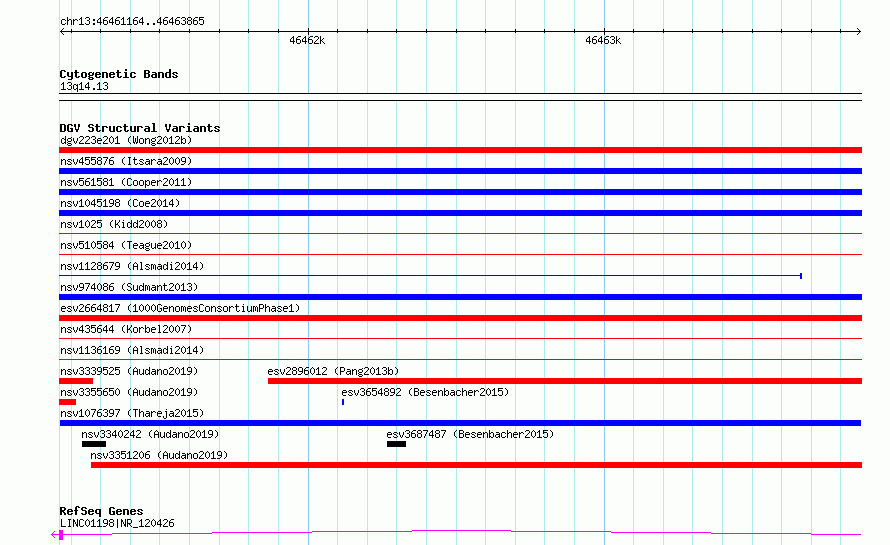Click esv3654892 (Besenbacher2015) variant label
890x545 pixels.
pos(425,392)
